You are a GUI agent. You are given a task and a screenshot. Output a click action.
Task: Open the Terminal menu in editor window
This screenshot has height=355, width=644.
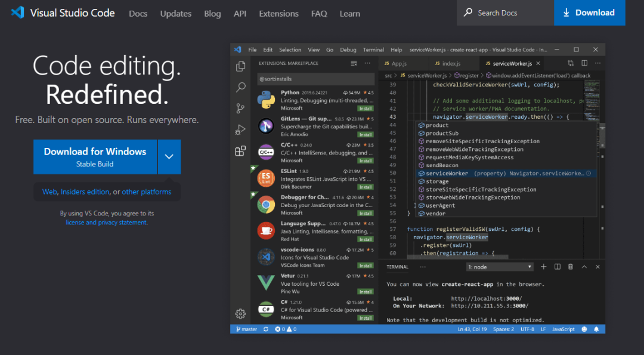click(x=373, y=50)
